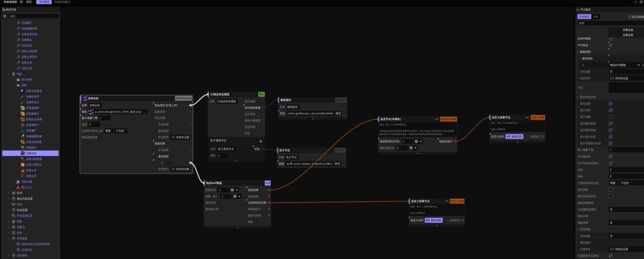Collapse the 装备效果 section in properties
Image resolution: width=644 pixels, height=259 pixels.
click(x=578, y=52)
